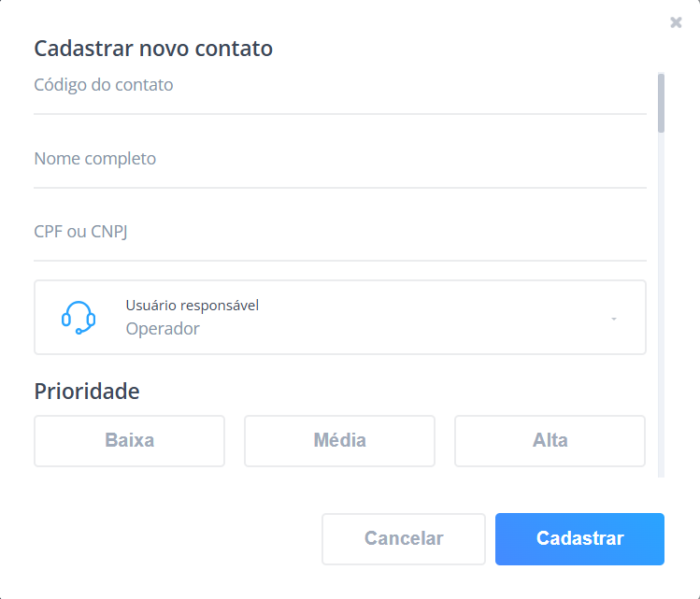The image size is (700, 599).
Task: Click the Usuário responsável label text
Action: click(192, 306)
